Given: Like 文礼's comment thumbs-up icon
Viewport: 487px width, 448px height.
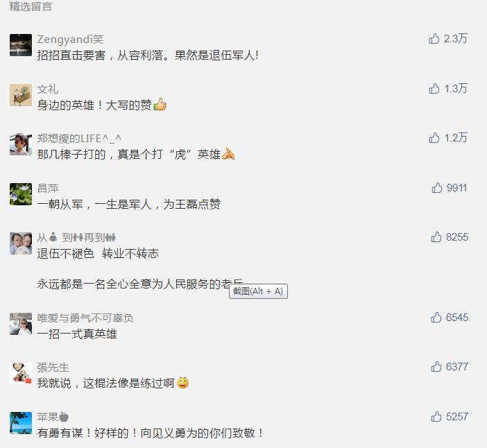Looking at the screenshot, I should pos(434,89).
